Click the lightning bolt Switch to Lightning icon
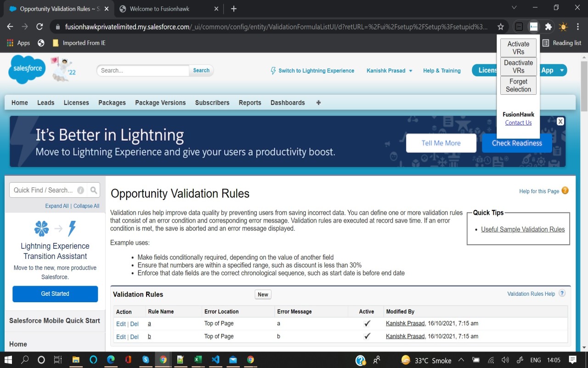This screenshot has height=368, width=588. [273, 70]
